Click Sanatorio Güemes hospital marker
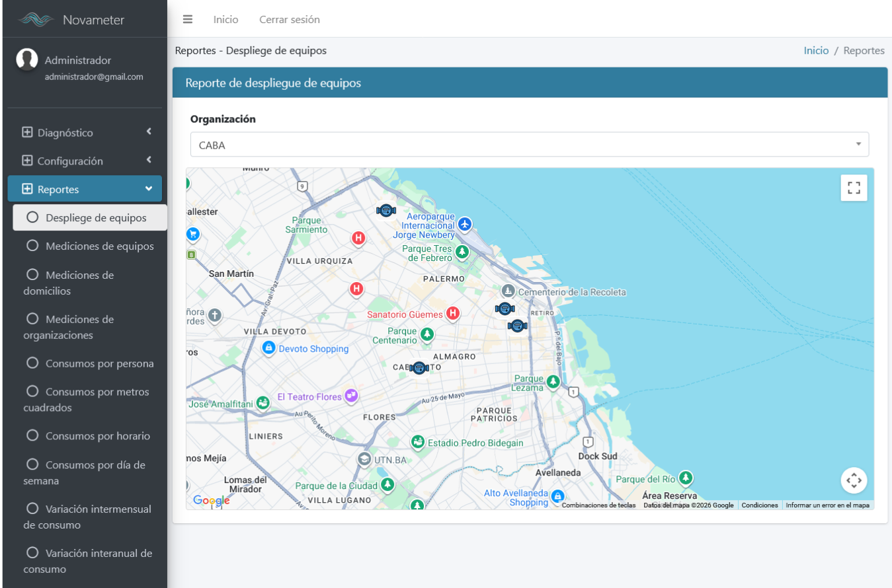Viewport: 892px width, 588px height. (452, 314)
